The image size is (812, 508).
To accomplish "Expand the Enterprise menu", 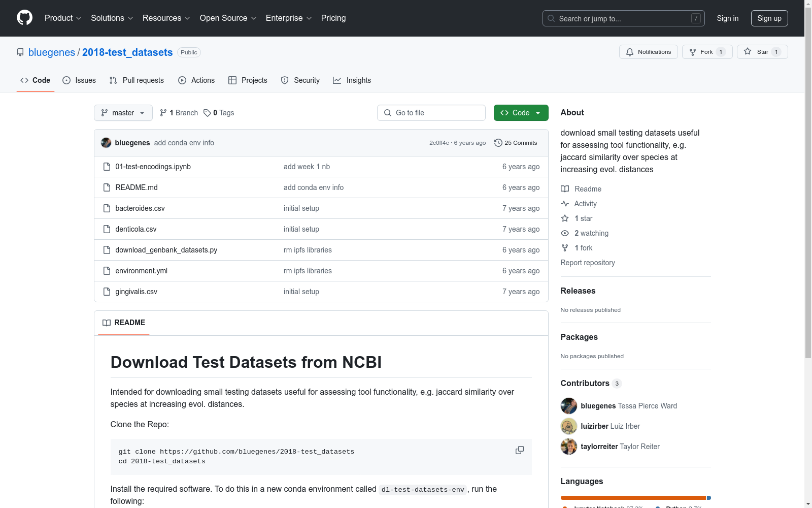I will (289, 18).
